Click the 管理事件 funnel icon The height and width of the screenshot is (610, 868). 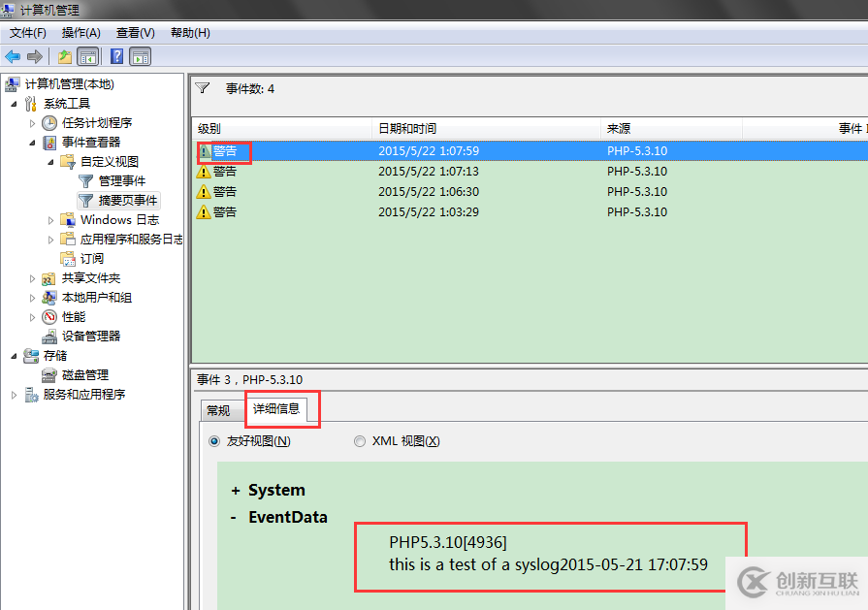tap(85, 181)
